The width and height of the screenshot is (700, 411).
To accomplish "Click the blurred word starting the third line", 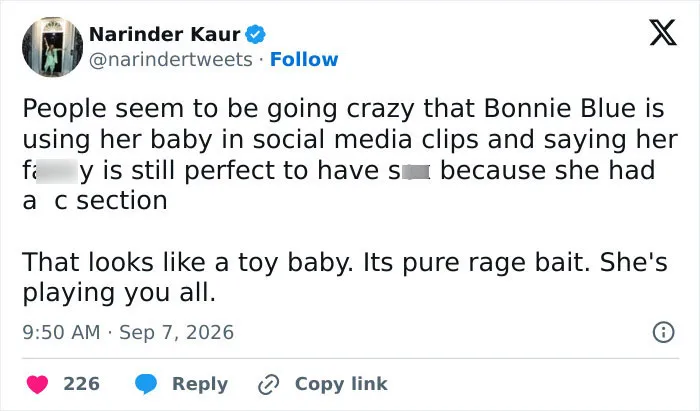I will click(x=57, y=171).
